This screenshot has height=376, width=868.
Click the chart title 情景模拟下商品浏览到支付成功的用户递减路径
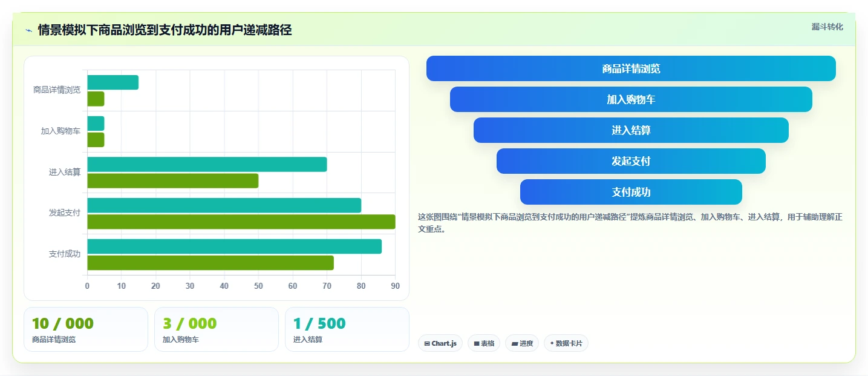(165, 30)
